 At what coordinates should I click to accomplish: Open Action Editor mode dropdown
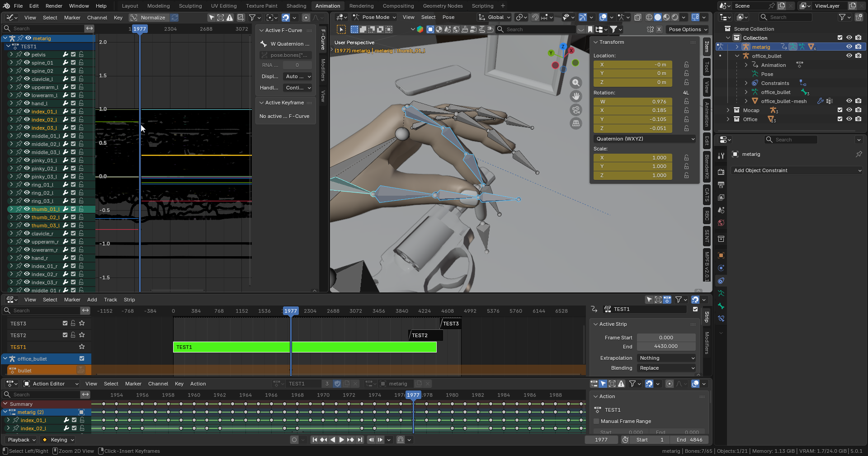click(51, 384)
